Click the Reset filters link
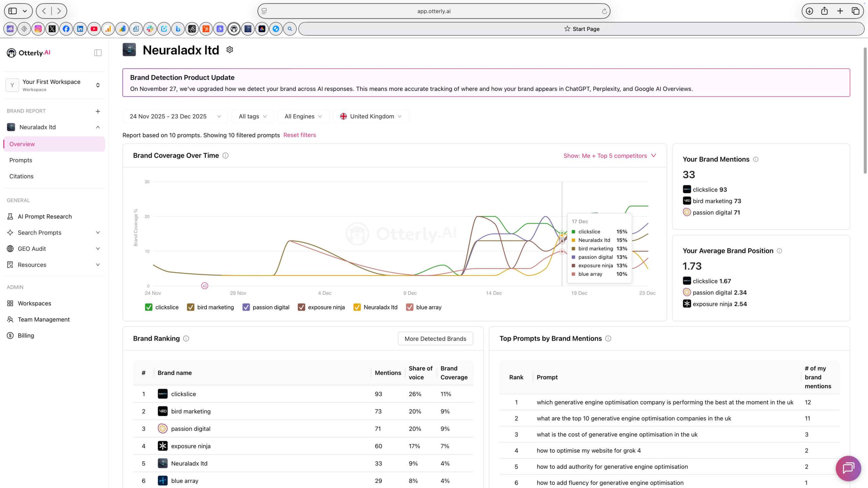This screenshot has height=488, width=868. (299, 135)
